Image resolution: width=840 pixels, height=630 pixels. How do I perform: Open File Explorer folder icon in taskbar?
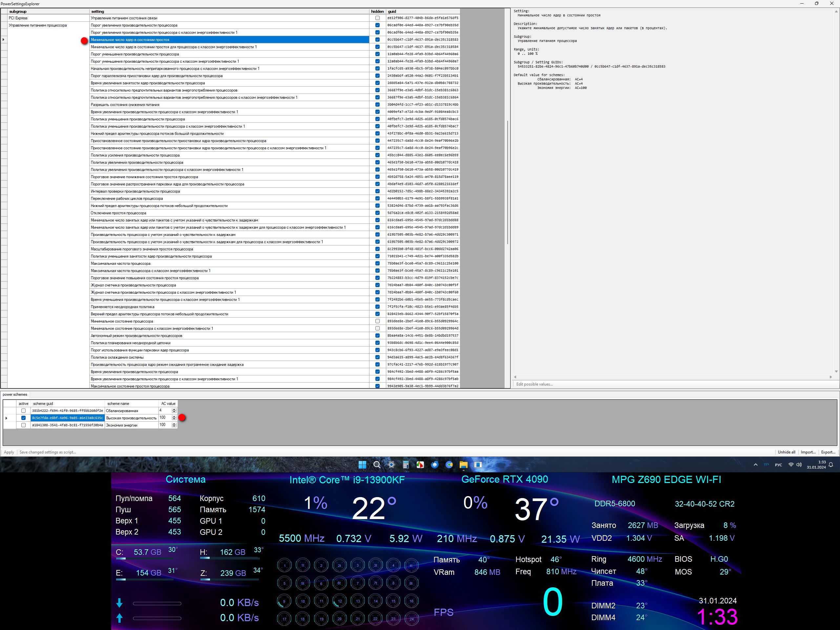click(463, 465)
